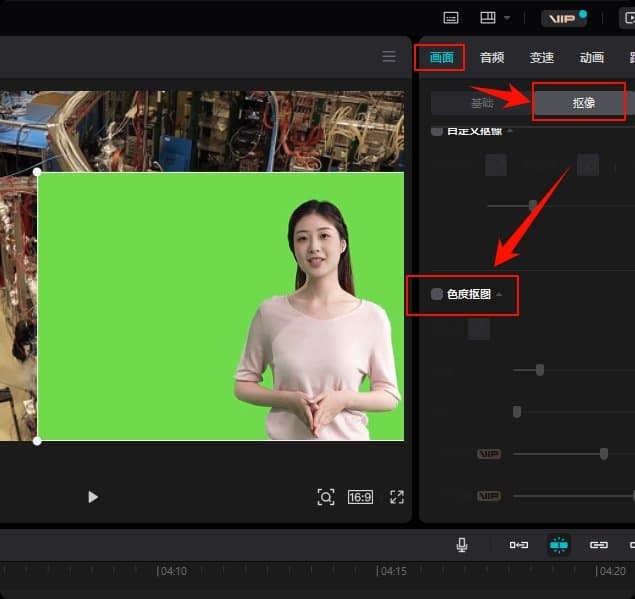Select the 抠像 sub-tab
The height and width of the screenshot is (599, 635).
583,102
